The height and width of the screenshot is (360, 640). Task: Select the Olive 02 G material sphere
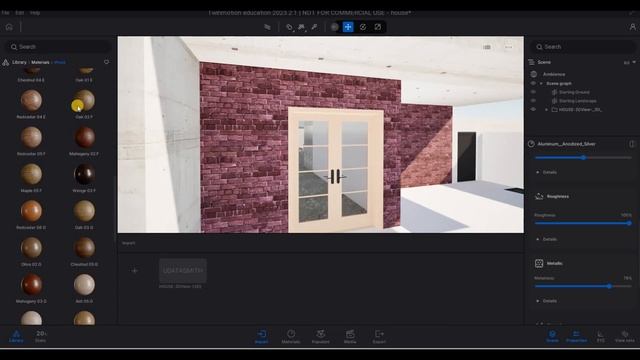(31, 248)
